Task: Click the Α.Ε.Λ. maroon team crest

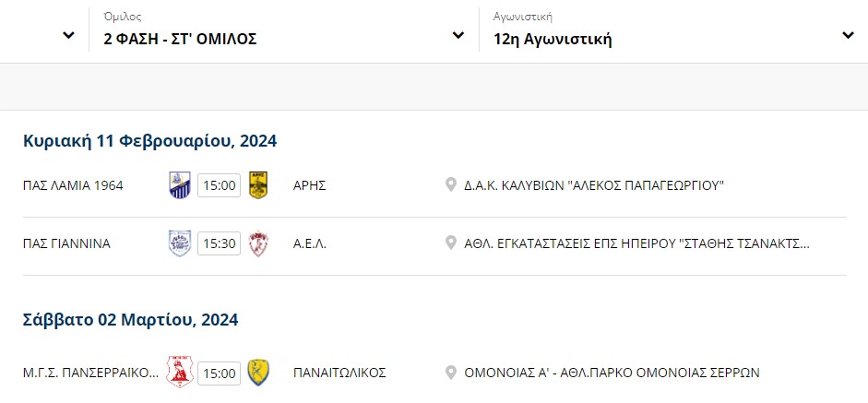Action: [x=258, y=243]
